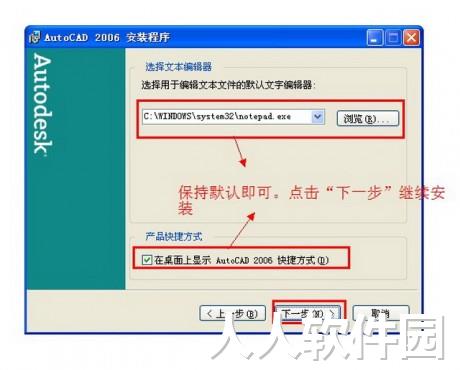
Task: Open the text editor path dropdown arrow
Action: click(318, 117)
